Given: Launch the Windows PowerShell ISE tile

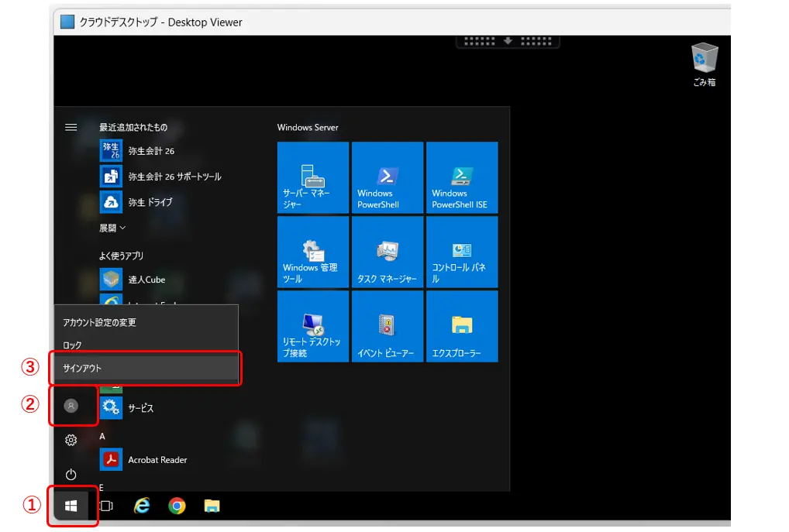Looking at the screenshot, I should click(462, 177).
